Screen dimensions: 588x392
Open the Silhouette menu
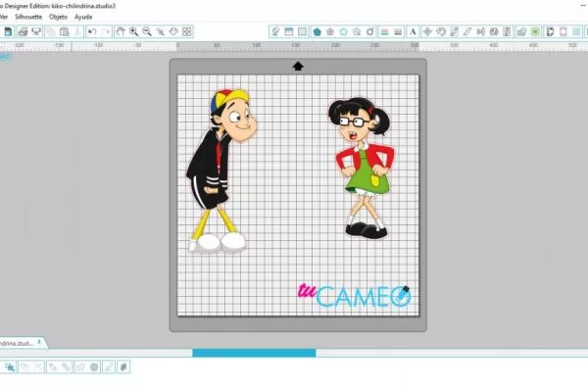pyautogui.click(x=28, y=17)
